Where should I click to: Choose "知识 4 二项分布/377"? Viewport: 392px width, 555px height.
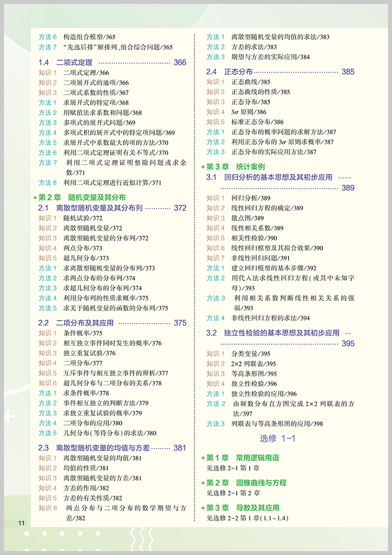(71, 363)
